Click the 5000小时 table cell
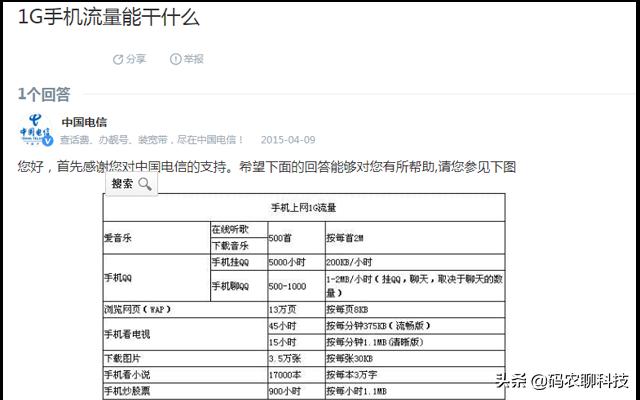This screenshot has height=400, width=640. click(x=296, y=262)
